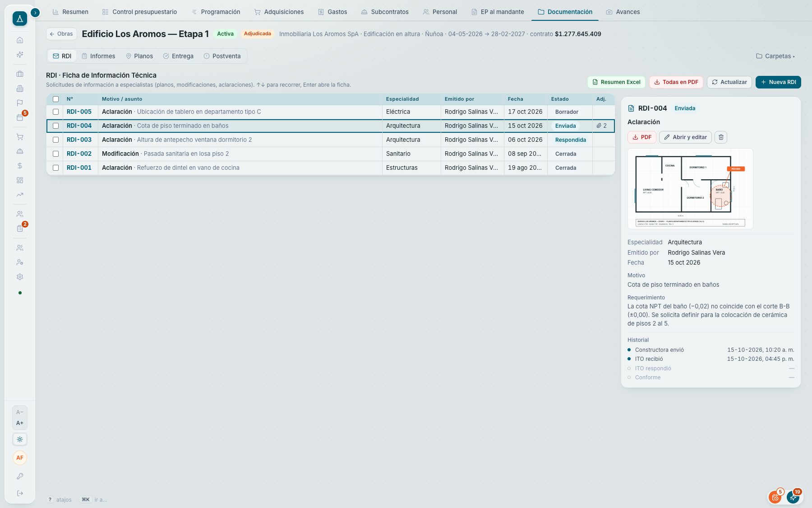Open the assistant button with badge 19
This screenshot has height=508, width=812.
(x=793, y=498)
